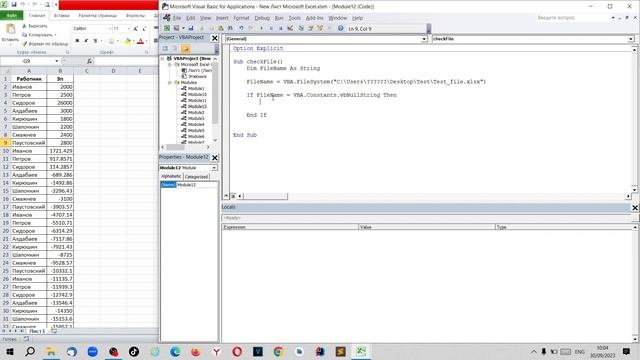The image size is (640, 360).
Task: Open the Module12 Module properties dropdown
Action: tap(214, 168)
